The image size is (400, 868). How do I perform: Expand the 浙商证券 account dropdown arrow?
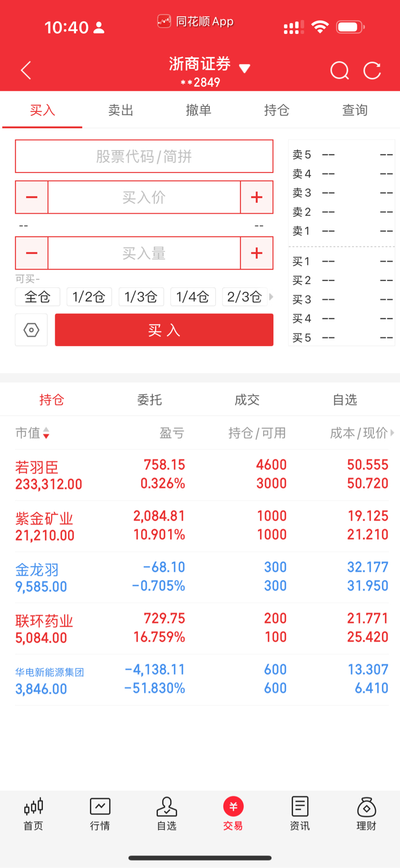coord(245,68)
